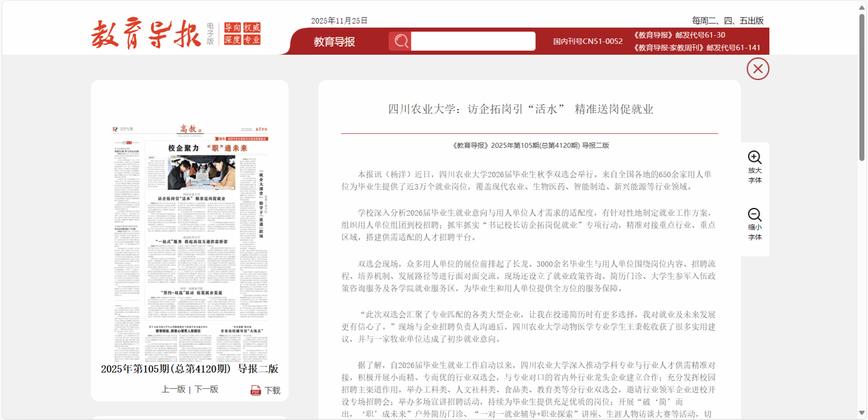Open the 教育导报 navigation tab
This screenshot has width=868, height=420.
[334, 42]
